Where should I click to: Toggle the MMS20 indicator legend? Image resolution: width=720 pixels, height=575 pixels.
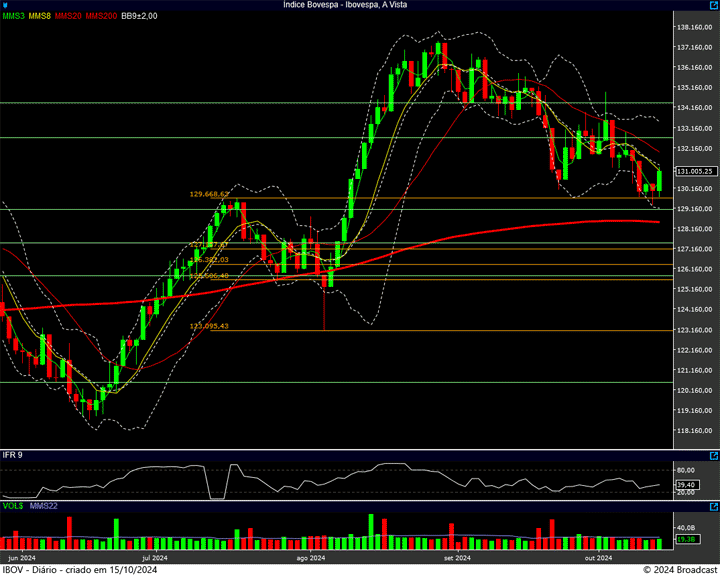coord(69,16)
